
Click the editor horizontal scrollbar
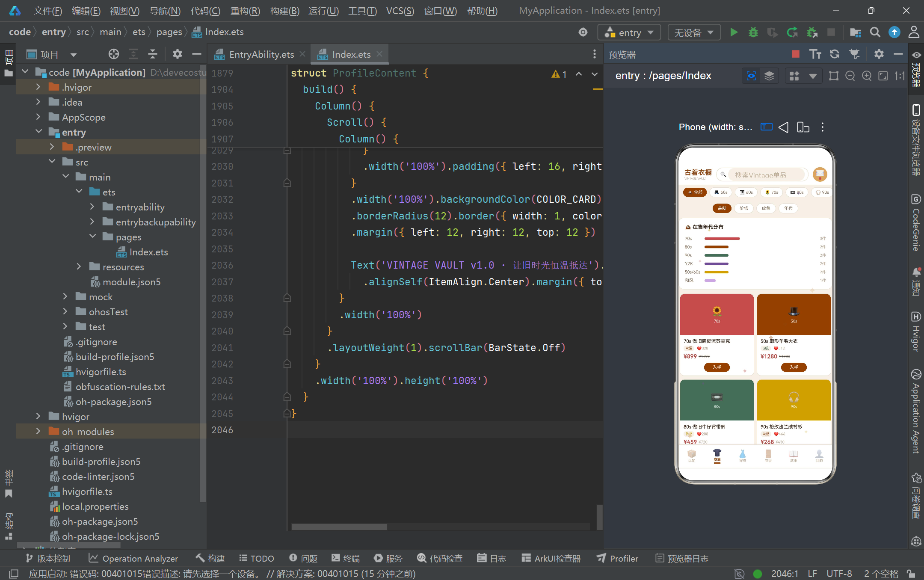tap(339, 527)
